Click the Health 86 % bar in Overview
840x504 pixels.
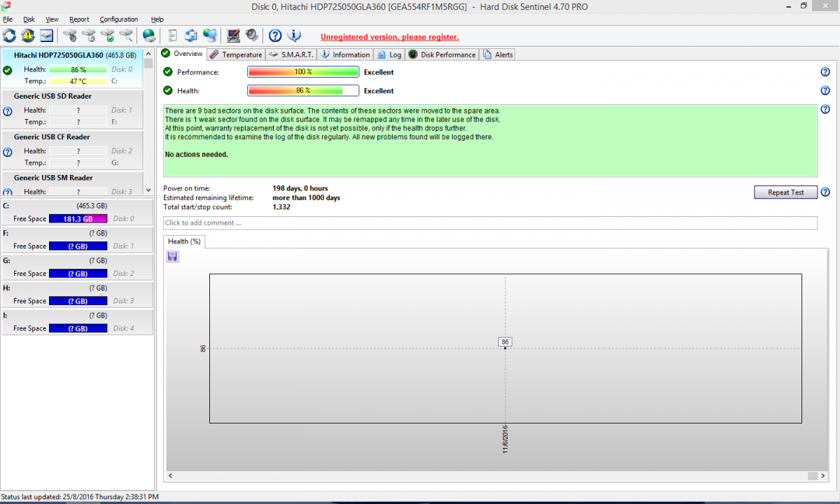[x=303, y=90]
